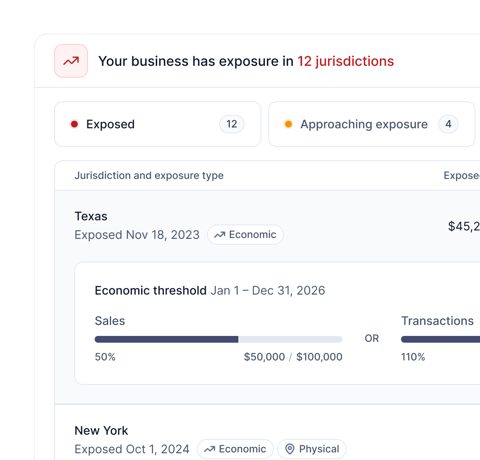Click the orange dot beside Approaching exposure
The image size is (480, 460).
click(288, 124)
